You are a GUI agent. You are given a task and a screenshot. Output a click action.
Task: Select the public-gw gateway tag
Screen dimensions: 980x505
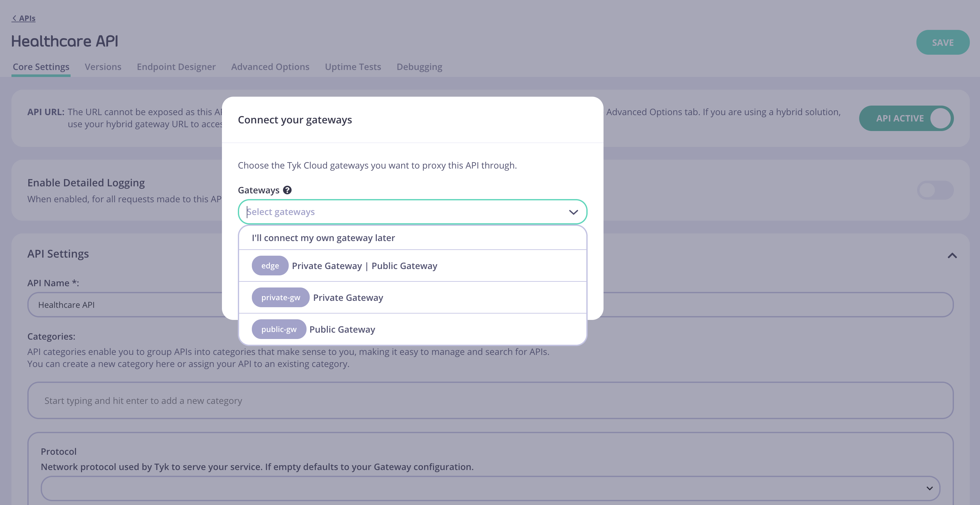pyautogui.click(x=279, y=329)
